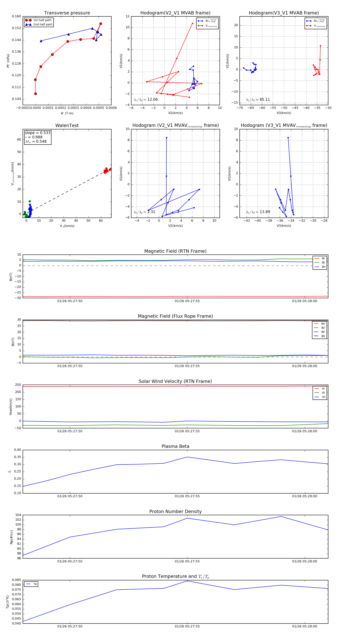Click the '|B|' legend entry
This screenshot has height=644, width=351.
(320, 336)
